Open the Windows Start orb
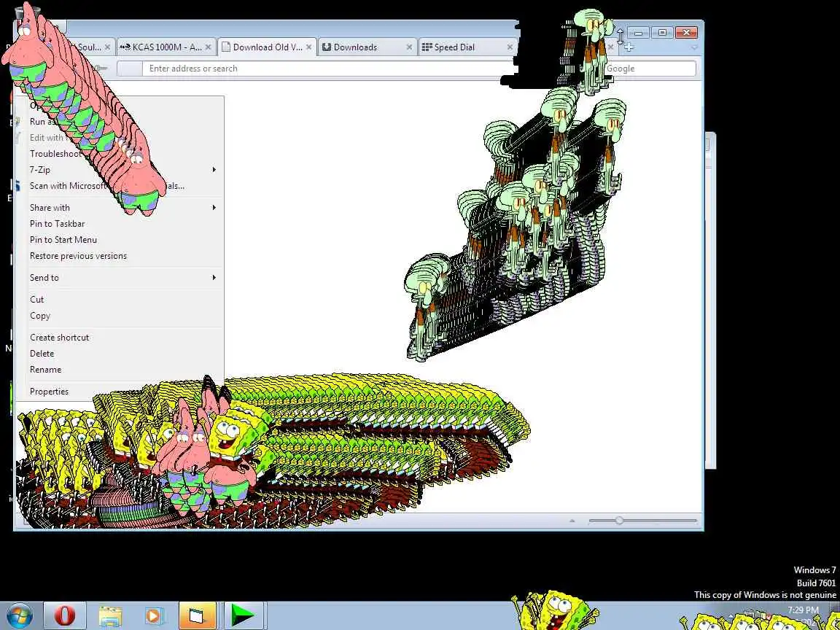 (x=20, y=615)
